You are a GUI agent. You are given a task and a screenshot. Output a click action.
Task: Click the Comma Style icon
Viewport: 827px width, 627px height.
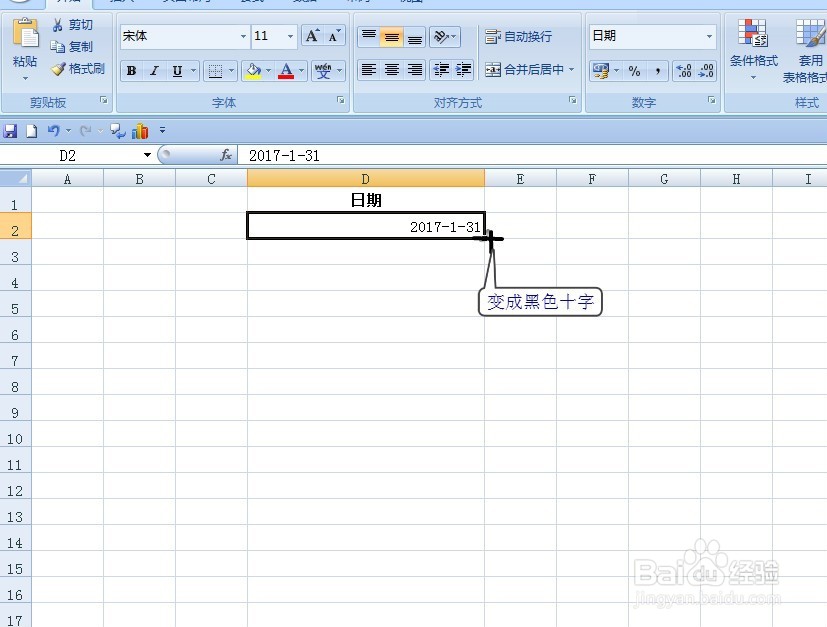click(658, 71)
